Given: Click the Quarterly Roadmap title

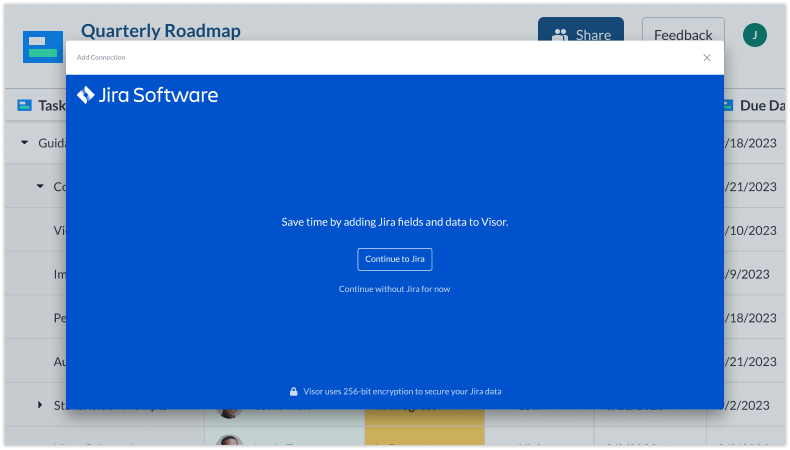Looking at the screenshot, I should (161, 31).
